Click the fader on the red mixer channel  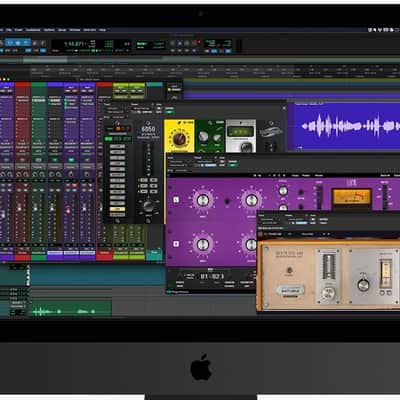[x=20, y=207]
